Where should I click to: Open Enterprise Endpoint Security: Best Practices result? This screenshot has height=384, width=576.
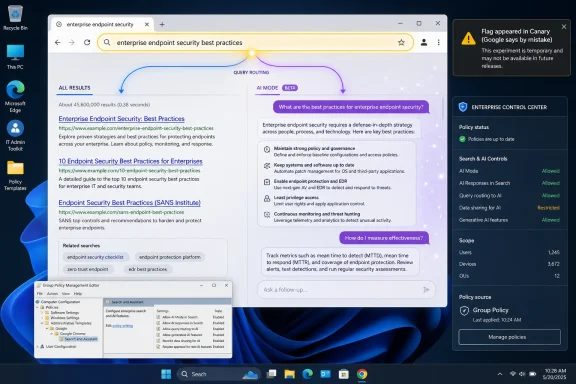pos(122,119)
